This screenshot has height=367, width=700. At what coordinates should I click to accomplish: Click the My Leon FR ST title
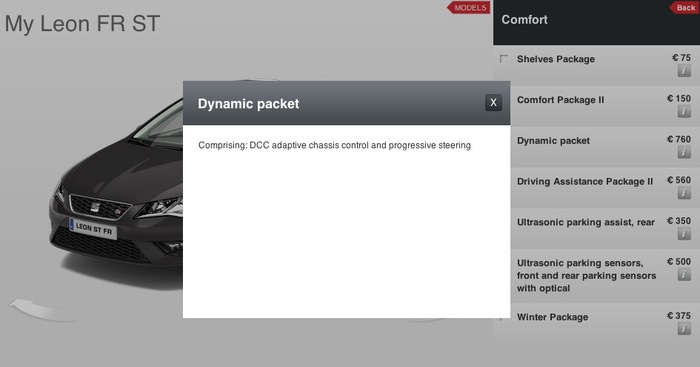(x=82, y=24)
